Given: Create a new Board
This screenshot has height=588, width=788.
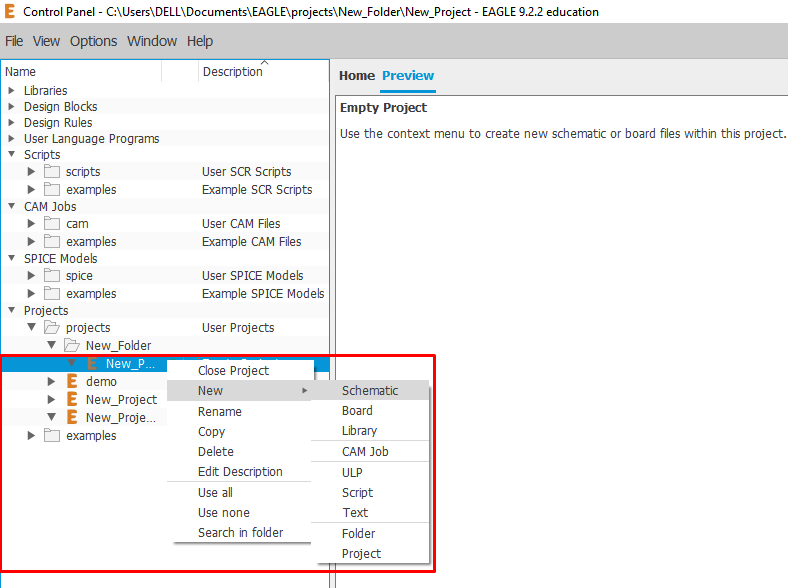Looking at the screenshot, I should [370, 411].
